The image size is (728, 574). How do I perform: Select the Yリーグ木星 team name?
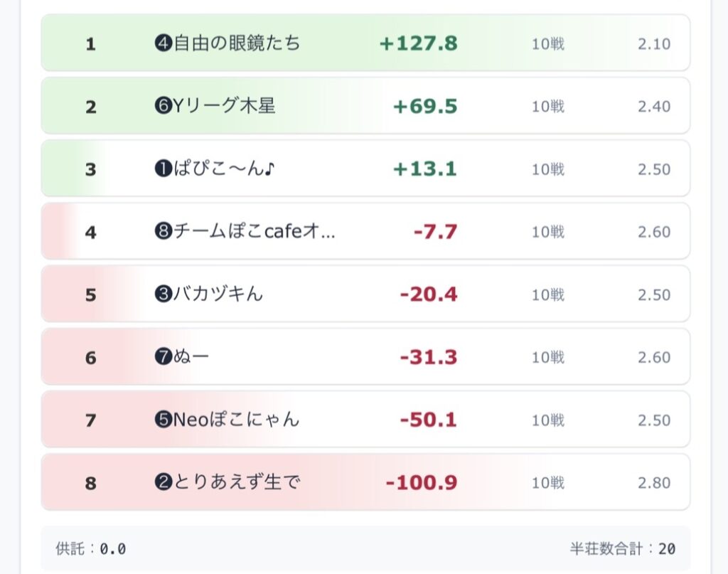pos(225,106)
